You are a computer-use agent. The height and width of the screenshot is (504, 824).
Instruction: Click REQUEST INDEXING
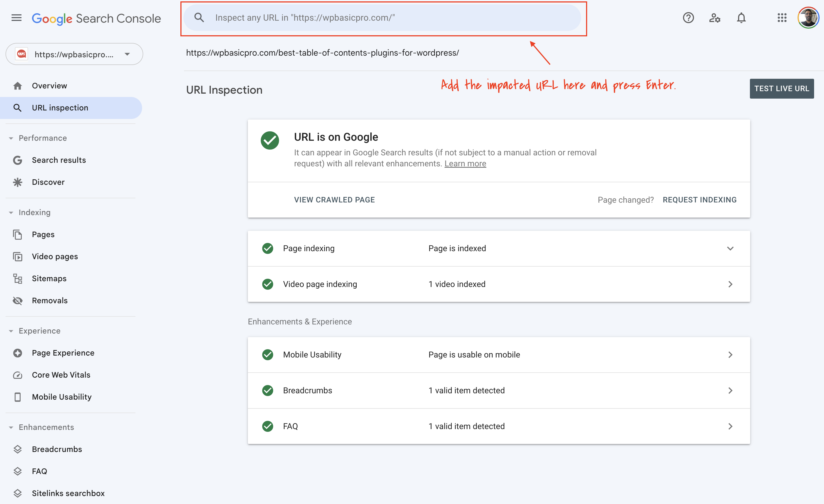tap(700, 200)
